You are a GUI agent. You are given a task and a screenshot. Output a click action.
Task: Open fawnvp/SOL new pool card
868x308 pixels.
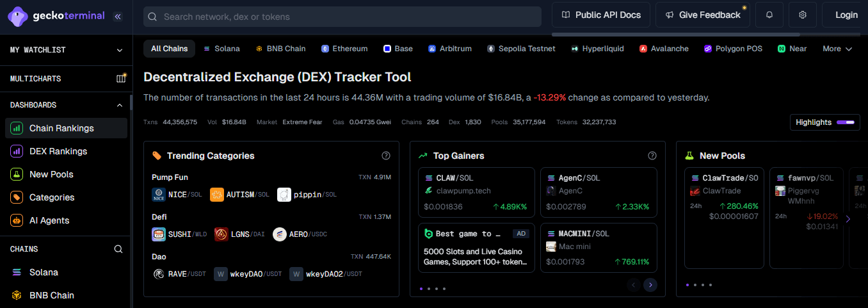[x=806, y=218]
